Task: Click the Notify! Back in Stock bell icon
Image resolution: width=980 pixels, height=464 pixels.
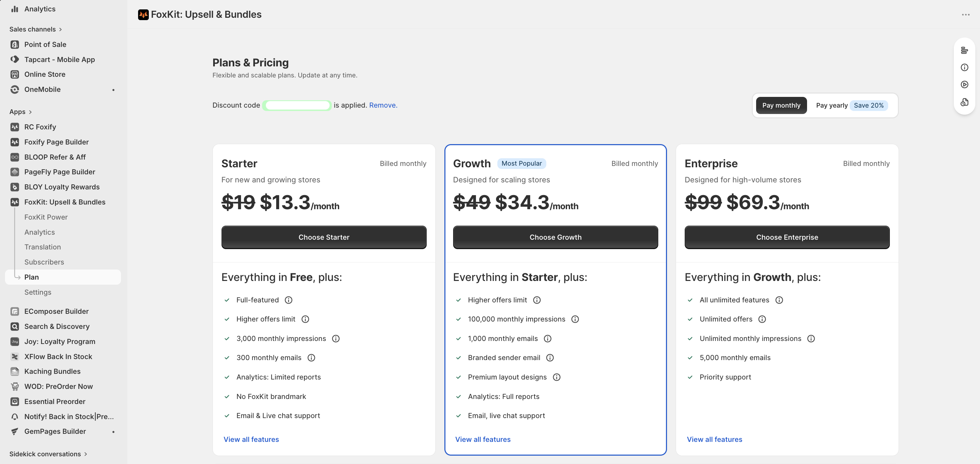Action: [15, 416]
